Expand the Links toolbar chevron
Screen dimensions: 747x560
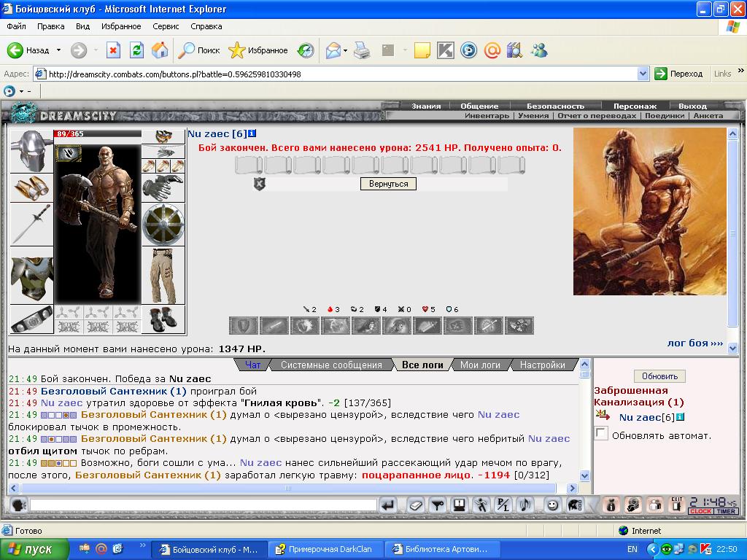coord(741,71)
